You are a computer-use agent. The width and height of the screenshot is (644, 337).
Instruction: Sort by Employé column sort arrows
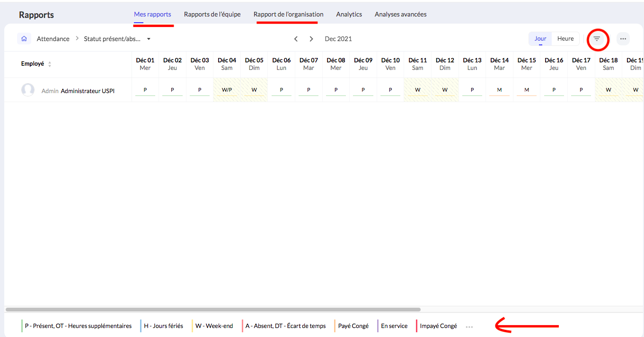point(50,64)
